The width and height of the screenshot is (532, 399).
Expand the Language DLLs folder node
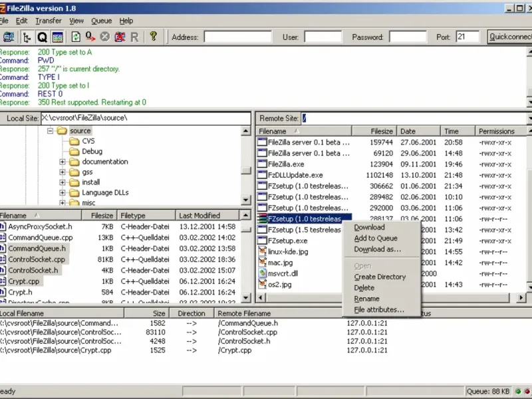(x=63, y=192)
